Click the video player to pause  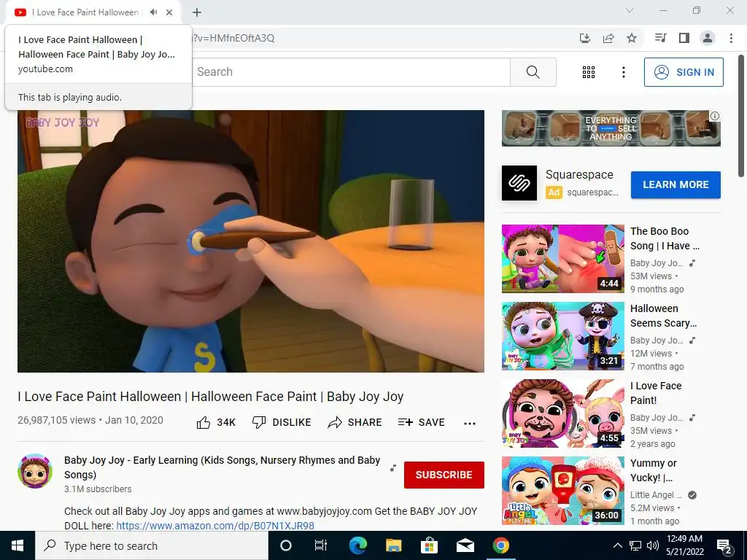(251, 241)
